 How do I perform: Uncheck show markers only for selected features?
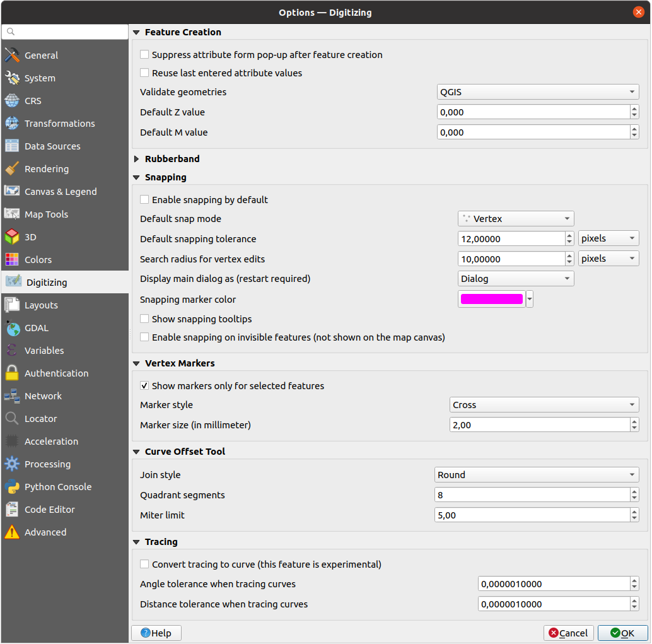tap(144, 385)
